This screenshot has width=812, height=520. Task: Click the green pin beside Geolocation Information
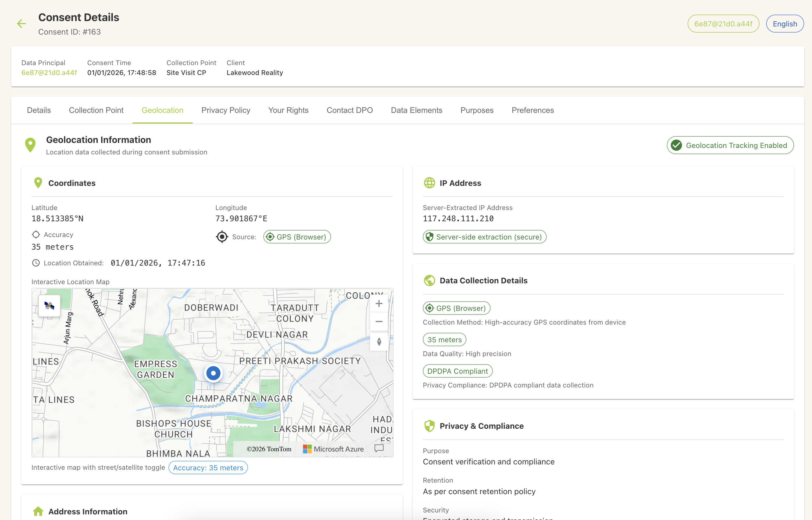30,145
